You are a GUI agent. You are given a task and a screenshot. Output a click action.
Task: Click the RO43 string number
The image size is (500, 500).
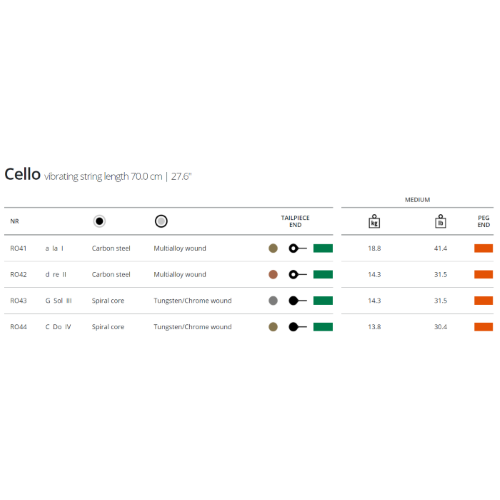(18, 301)
